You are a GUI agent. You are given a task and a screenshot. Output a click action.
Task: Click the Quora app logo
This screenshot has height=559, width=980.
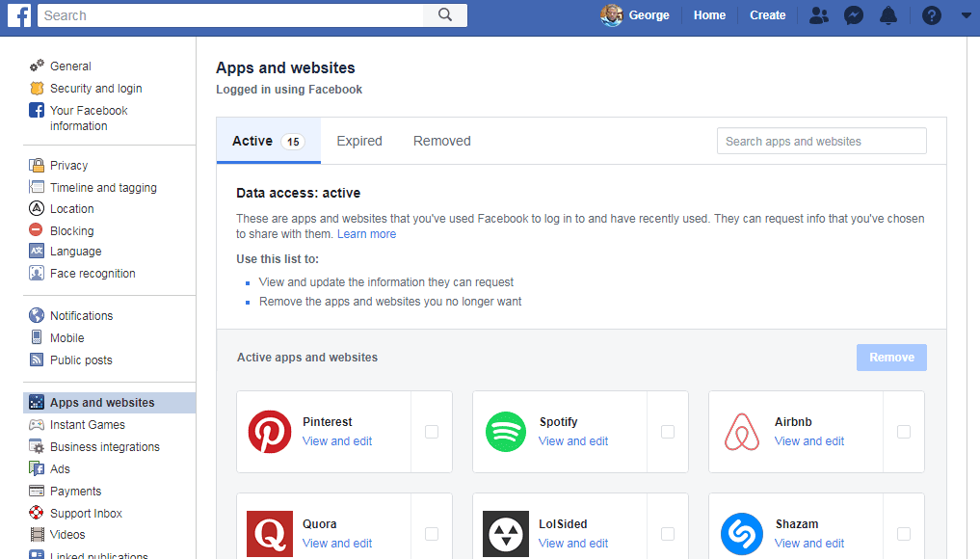tap(270, 533)
